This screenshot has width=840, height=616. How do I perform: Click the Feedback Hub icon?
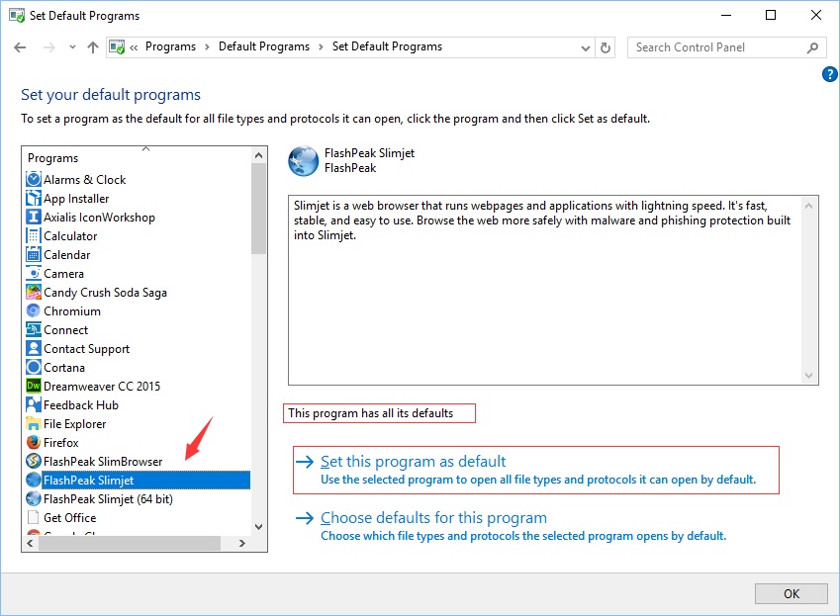tap(34, 404)
